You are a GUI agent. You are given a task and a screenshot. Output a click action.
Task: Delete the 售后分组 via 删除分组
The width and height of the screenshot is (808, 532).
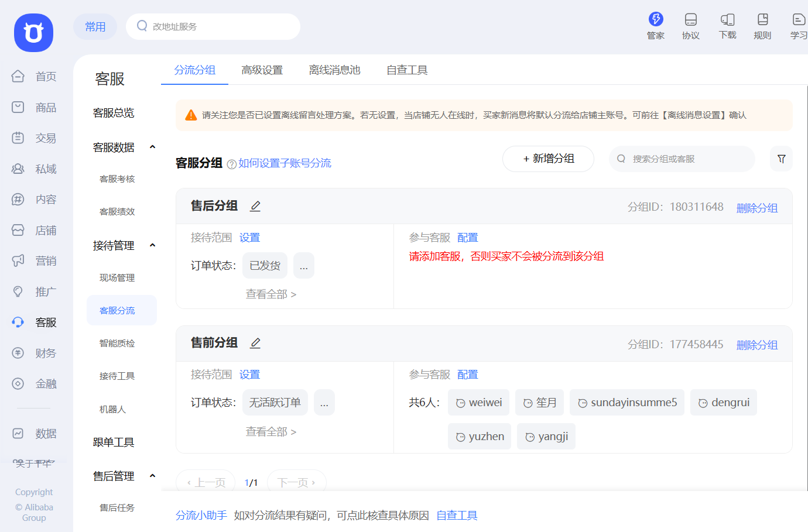[x=757, y=208]
